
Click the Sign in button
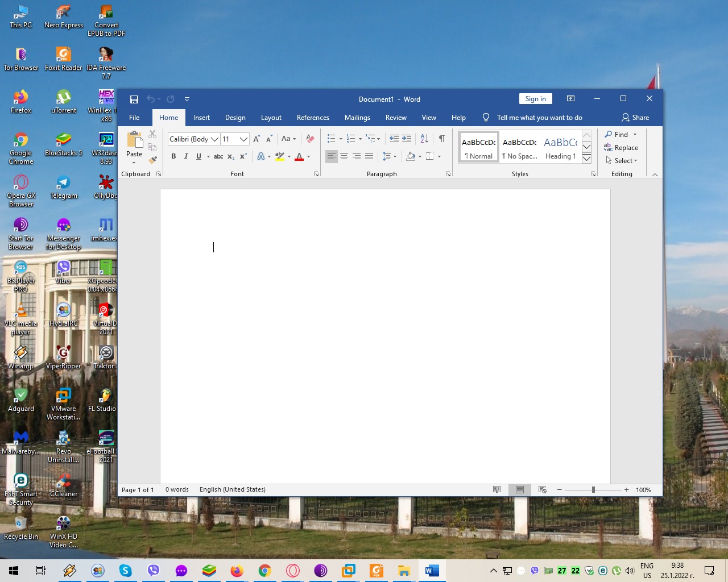[536, 99]
